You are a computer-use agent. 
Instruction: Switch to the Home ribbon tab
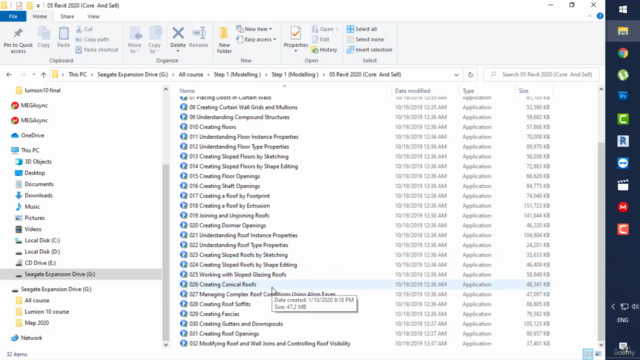[x=40, y=16]
